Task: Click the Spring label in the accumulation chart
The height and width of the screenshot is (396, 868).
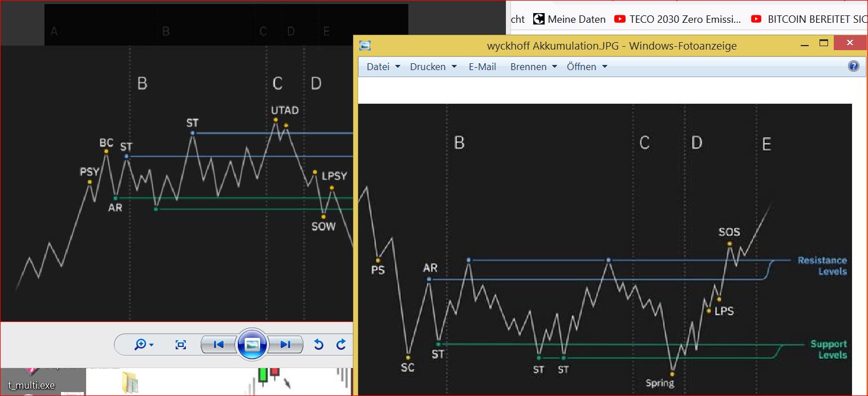Action: click(660, 383)
